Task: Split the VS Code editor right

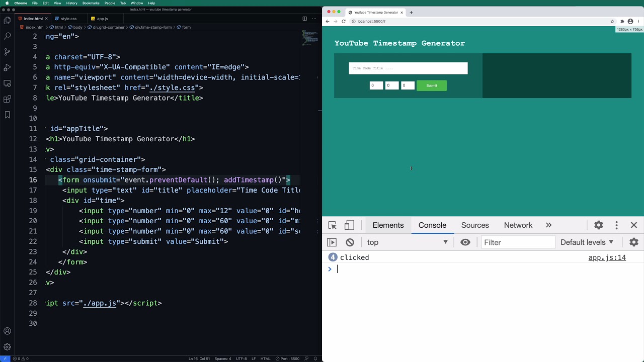Action: (304, 19)
